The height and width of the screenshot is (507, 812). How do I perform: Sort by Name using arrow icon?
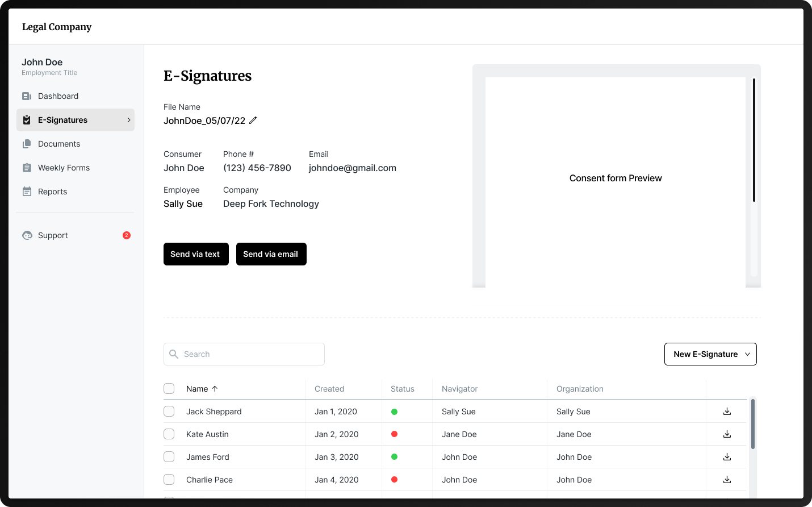click(215, 389)
